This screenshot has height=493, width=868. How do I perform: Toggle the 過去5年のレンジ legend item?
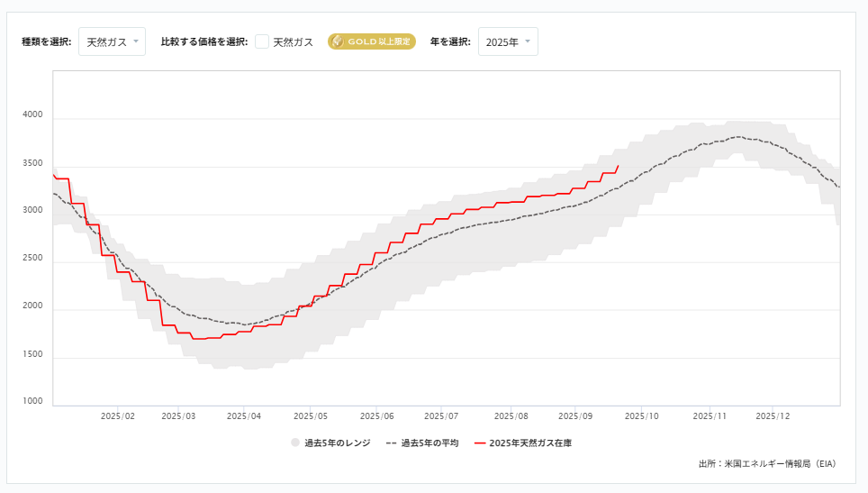tap(330, 443)
